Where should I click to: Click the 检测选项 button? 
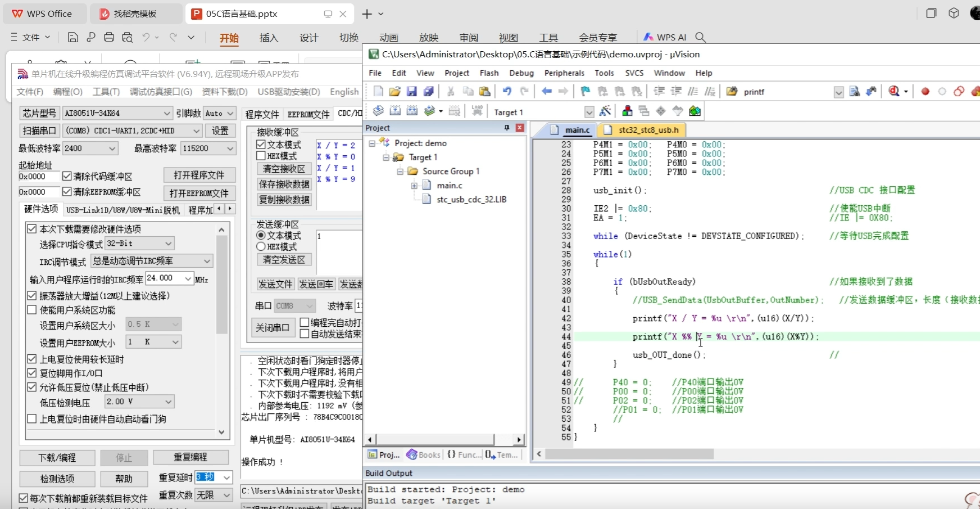(x=57, y=479)
